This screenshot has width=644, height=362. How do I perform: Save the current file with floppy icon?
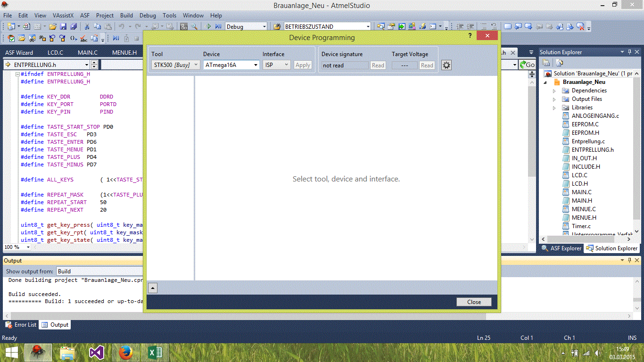pyautogui.click(x=63, y=26)
